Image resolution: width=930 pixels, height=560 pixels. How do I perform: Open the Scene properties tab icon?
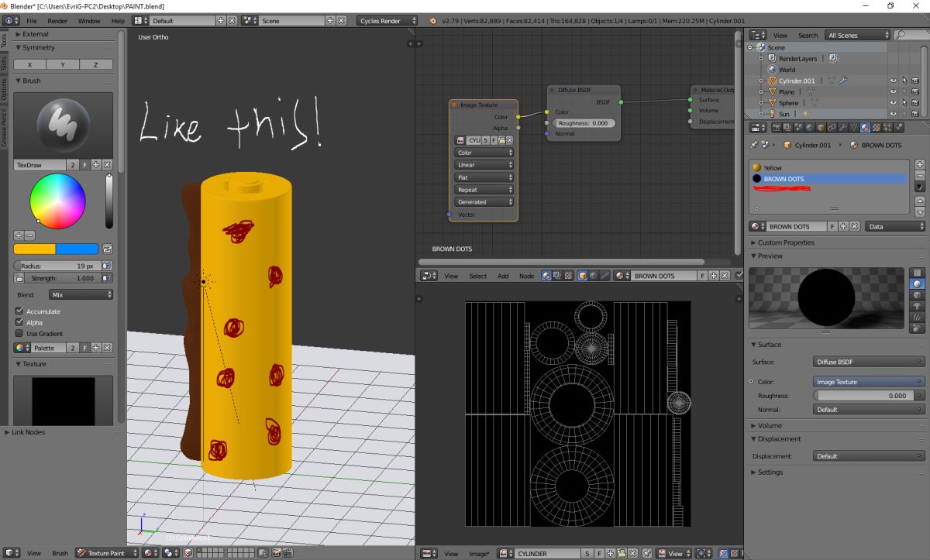click(798, 127)
